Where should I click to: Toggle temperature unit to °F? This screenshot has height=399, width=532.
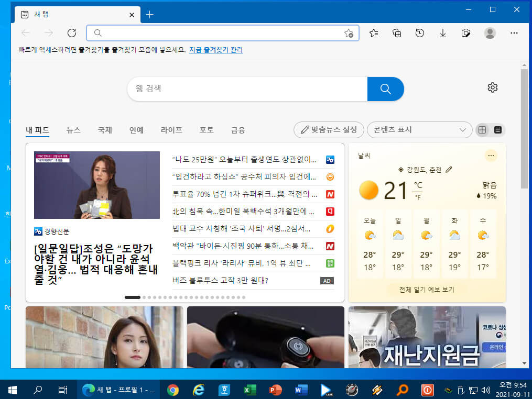click(418, 197)
